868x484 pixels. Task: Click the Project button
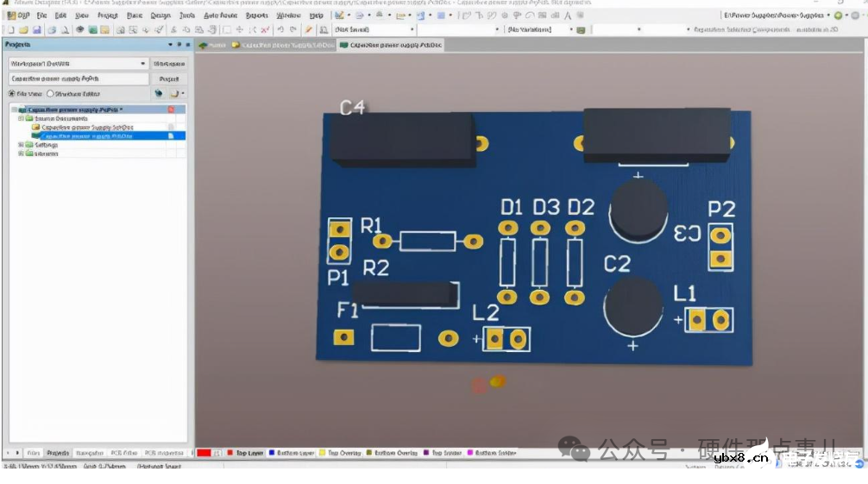pos(168,79)
